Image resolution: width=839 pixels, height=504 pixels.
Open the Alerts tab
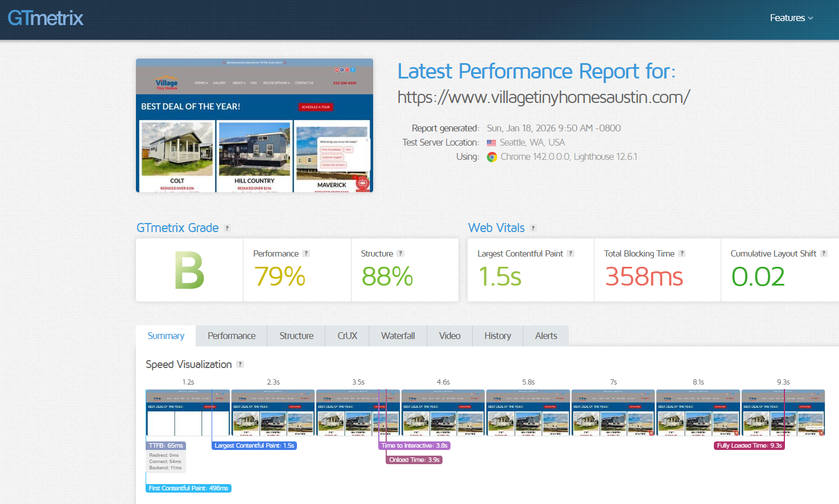pos(546,336)
